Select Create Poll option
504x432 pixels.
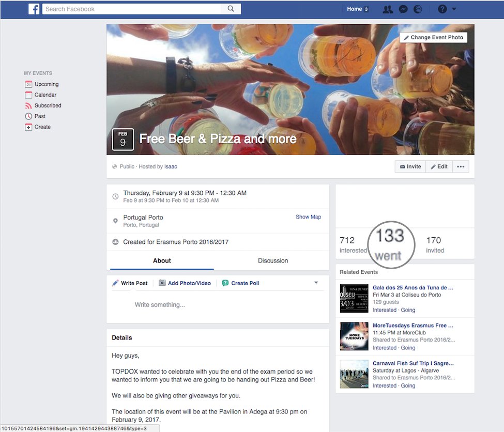point(245,283)
